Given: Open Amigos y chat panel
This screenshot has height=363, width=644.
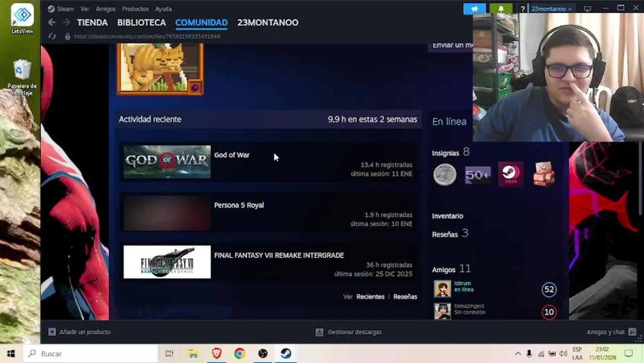Looking at the screenshot, I should point(611,332).
